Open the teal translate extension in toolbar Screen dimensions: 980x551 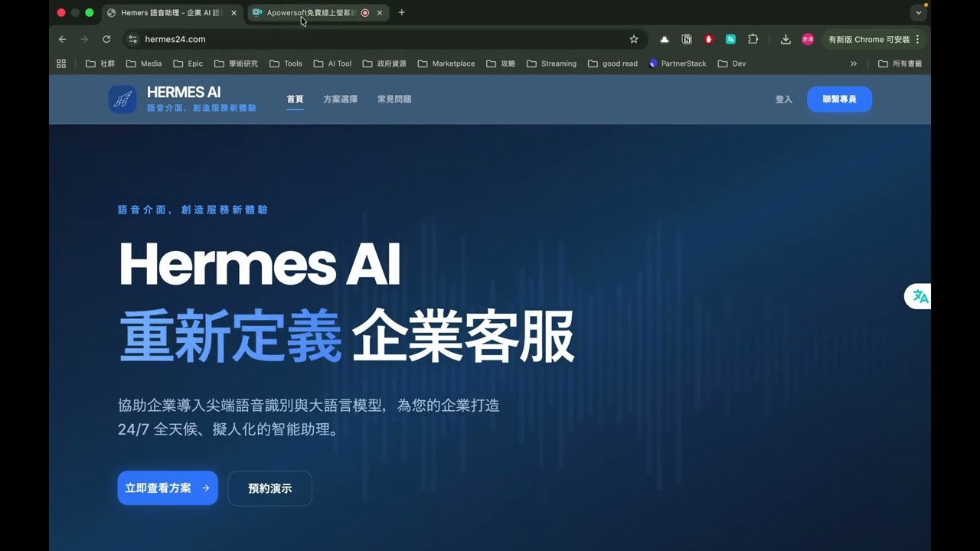click(731, 39)
